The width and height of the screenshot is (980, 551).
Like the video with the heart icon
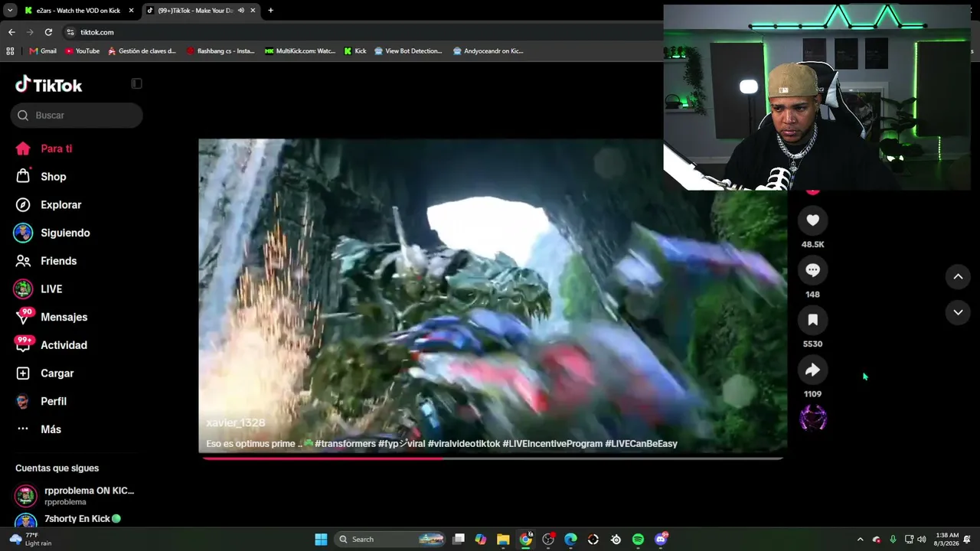tap(812, 220)
